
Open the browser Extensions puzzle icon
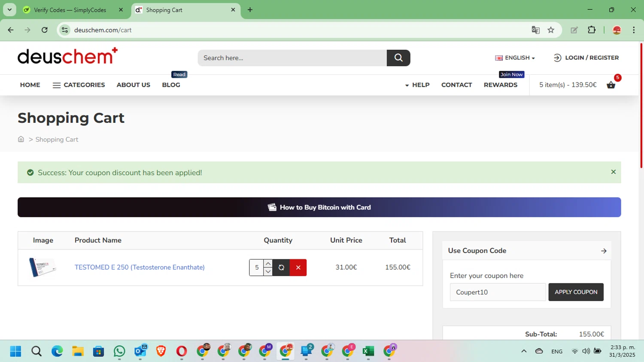(x=592, y=30)
